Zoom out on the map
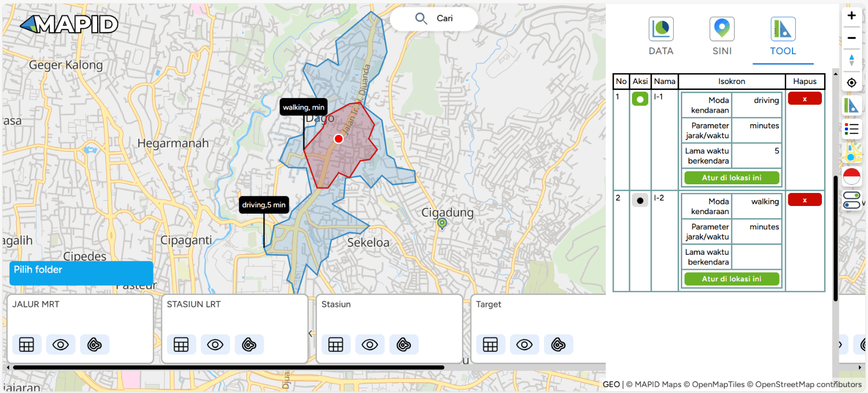 click(x=852, y=38)
